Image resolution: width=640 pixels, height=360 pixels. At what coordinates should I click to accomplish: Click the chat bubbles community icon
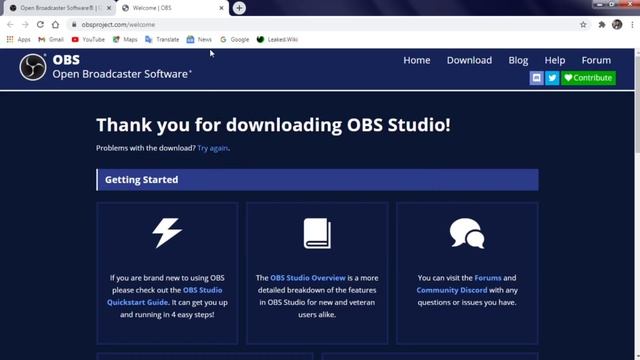[467, 233]
